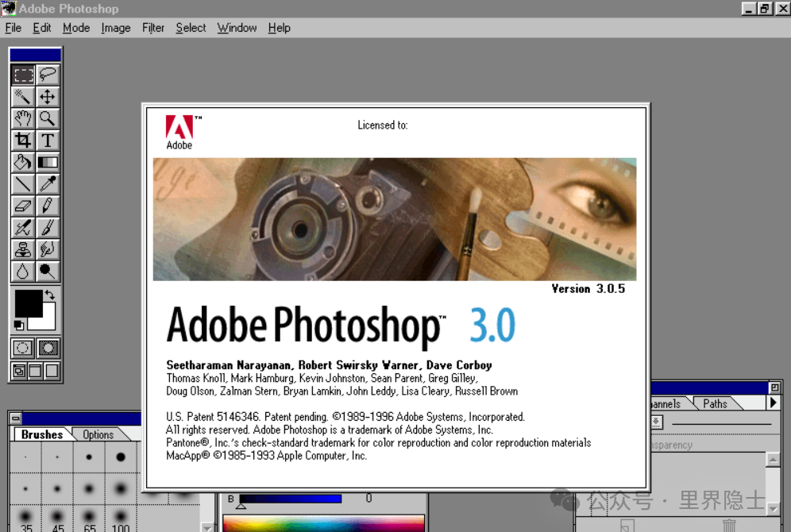
Task: Open the Brushes palette control-menu box
Action: click(16, 418)
